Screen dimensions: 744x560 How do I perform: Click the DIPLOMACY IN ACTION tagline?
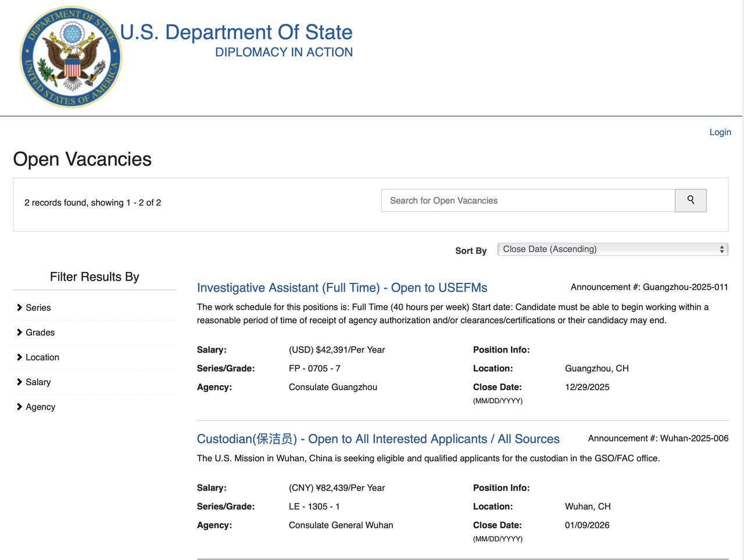[284, 52]
